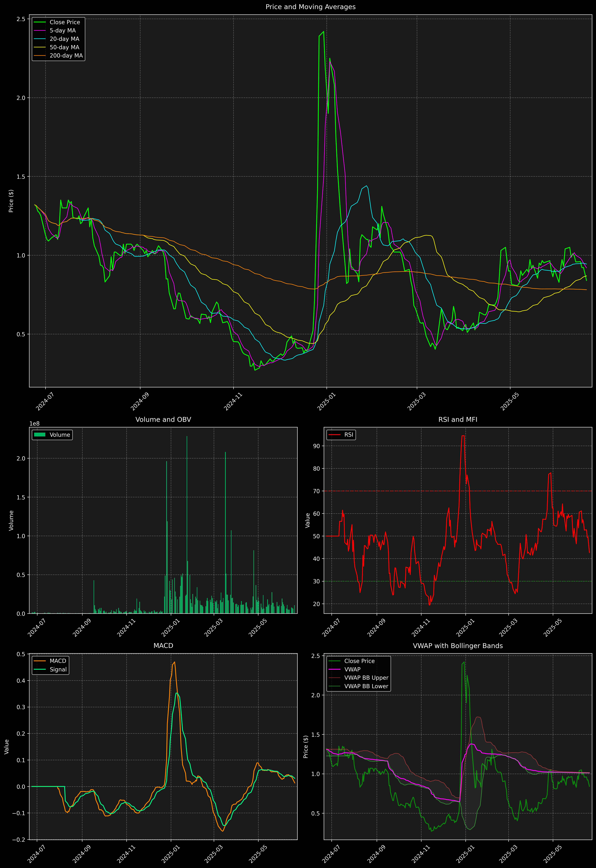The width and height of the screenshot is (596, 868).
Task: Click the 'RSI and MFI' chart title
Action: [458, 419]
